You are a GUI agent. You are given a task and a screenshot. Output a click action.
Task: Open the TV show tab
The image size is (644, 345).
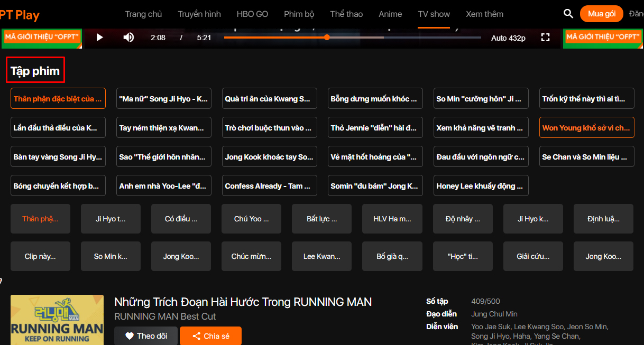coord(434,14)
